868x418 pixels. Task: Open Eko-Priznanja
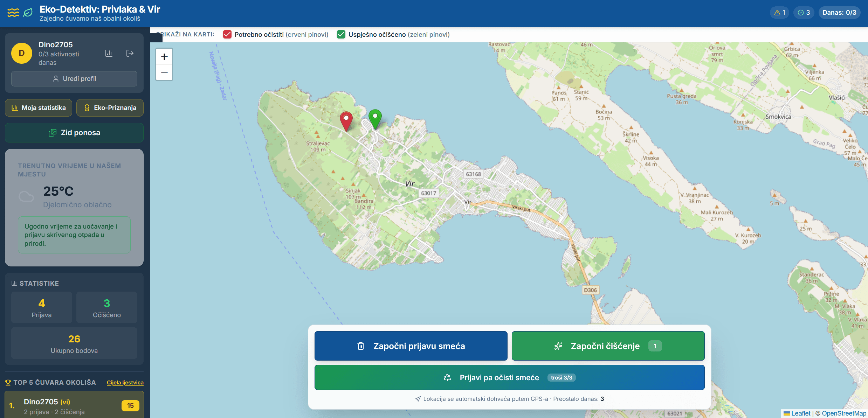coord(110,108)
